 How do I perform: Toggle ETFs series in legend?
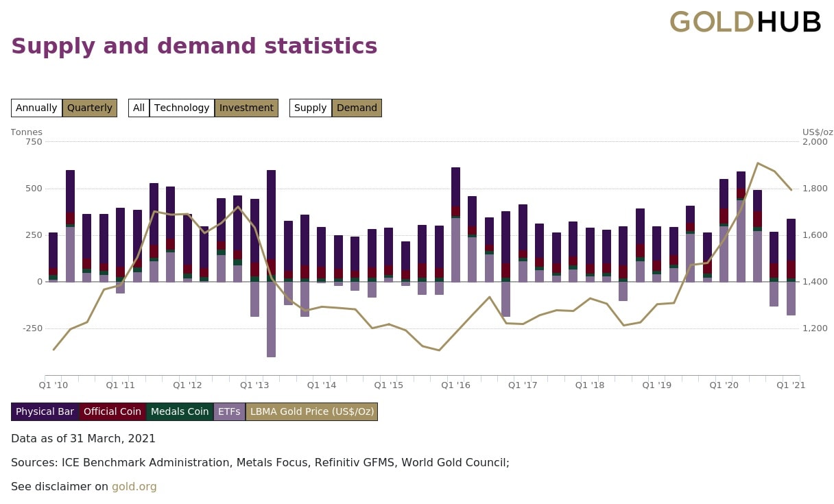[229, 411]
